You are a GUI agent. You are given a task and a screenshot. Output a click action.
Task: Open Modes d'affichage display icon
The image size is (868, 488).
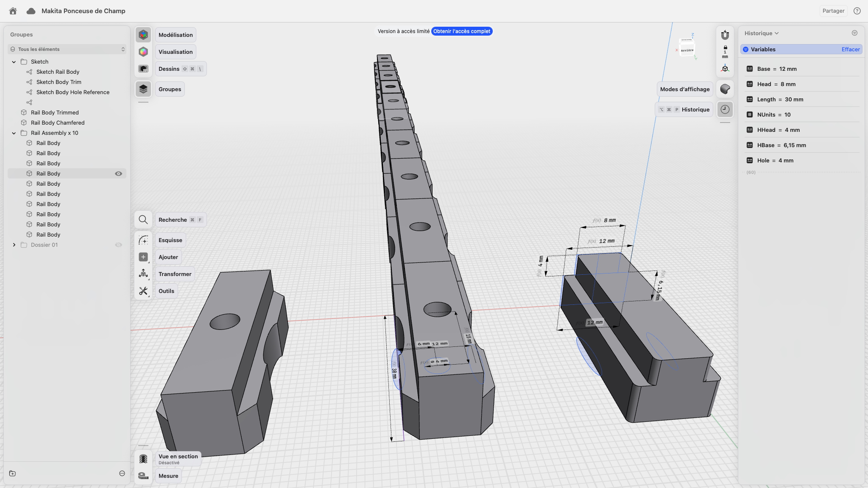point(725,89)
